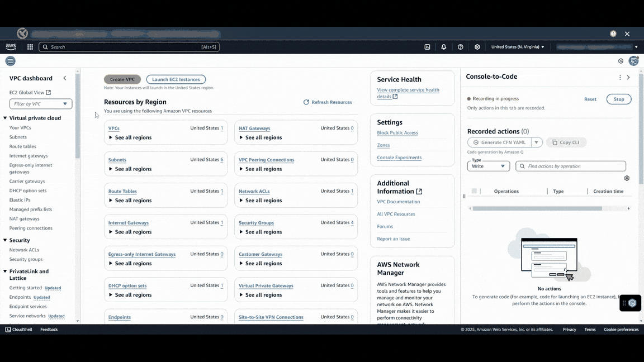Viewport: 644px width, 362px height.
Task: Open the Amazon Q chat icon
Action: (x=631, y=303)
